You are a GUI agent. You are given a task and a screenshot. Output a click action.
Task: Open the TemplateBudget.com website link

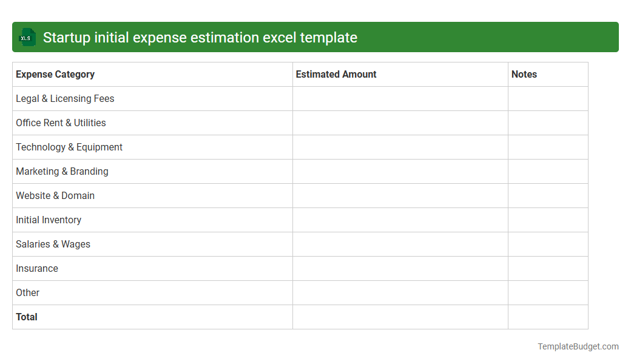click(x=578, y=346)
